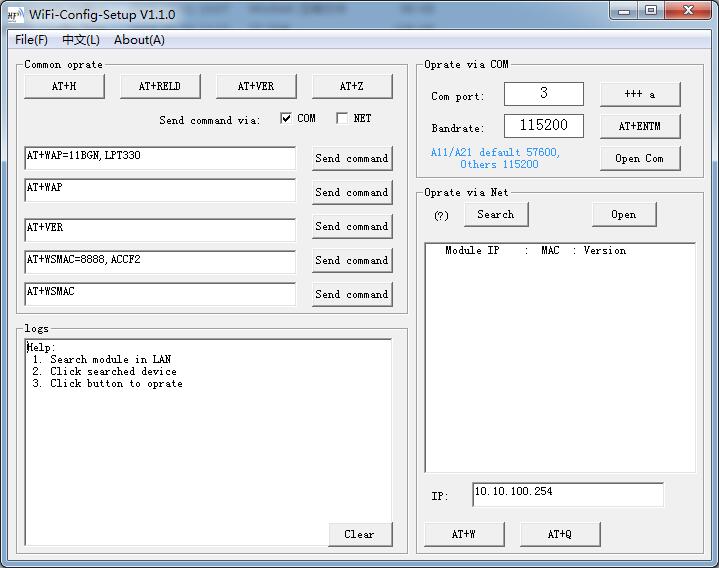Enable the COM send checkbox
Image resolution: width=719 pixels, height=568 pixels.
[287, 118]
